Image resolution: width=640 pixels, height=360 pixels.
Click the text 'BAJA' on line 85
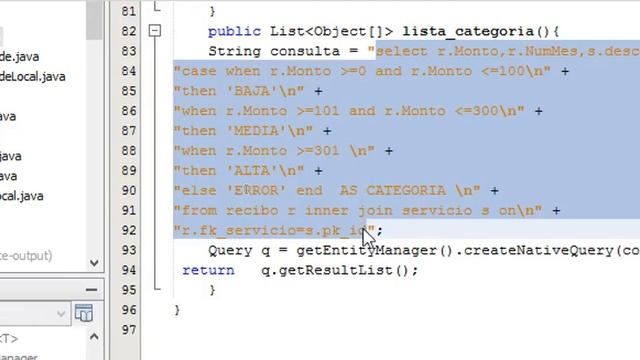[252, 91]
